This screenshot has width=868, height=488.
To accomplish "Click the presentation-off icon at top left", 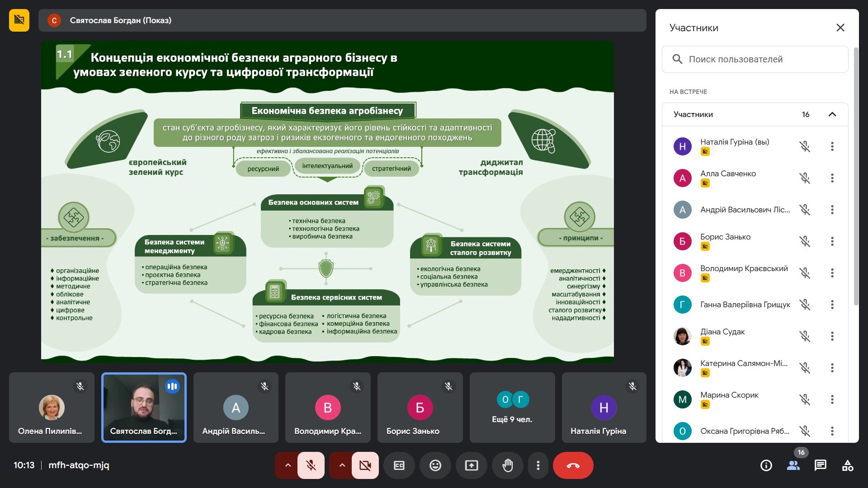I will click(x=19, y=20).
